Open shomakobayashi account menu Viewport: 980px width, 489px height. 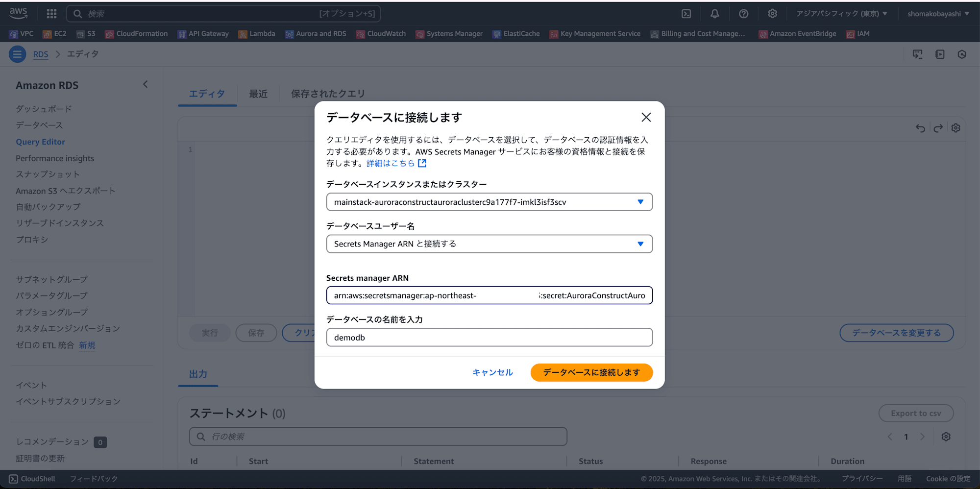[x=938, y=14]
